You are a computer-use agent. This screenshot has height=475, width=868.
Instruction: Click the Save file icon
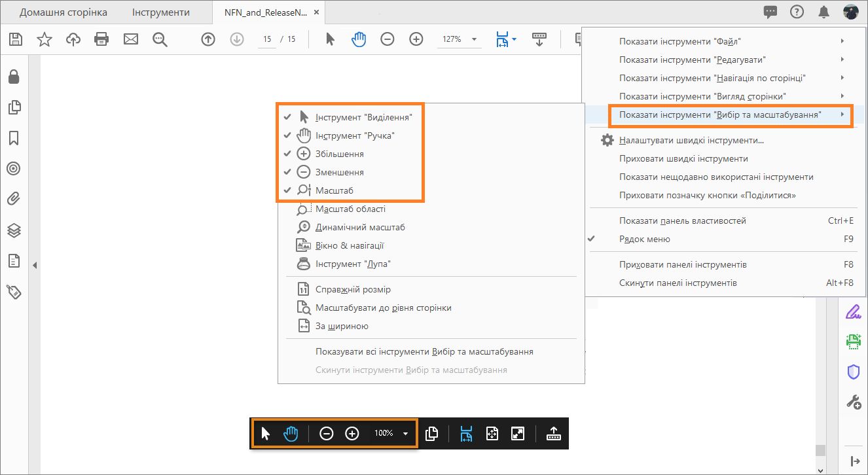(14, 39)
